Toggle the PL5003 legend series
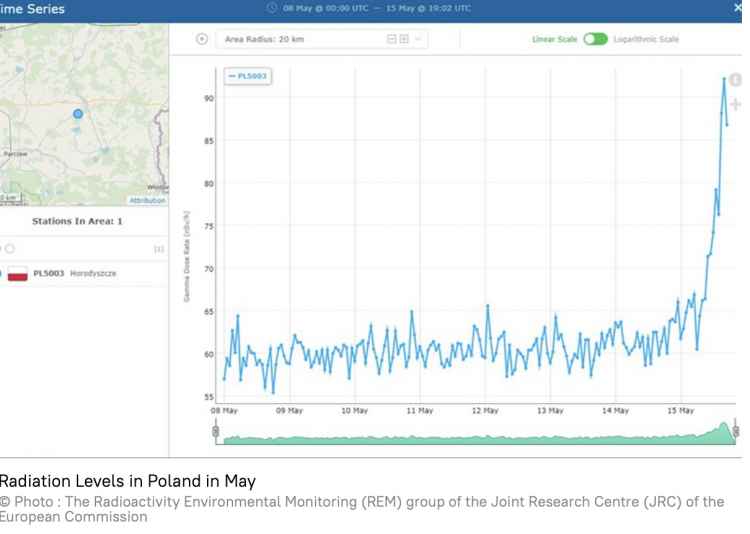The image size is (750, 534). (248, 76)
